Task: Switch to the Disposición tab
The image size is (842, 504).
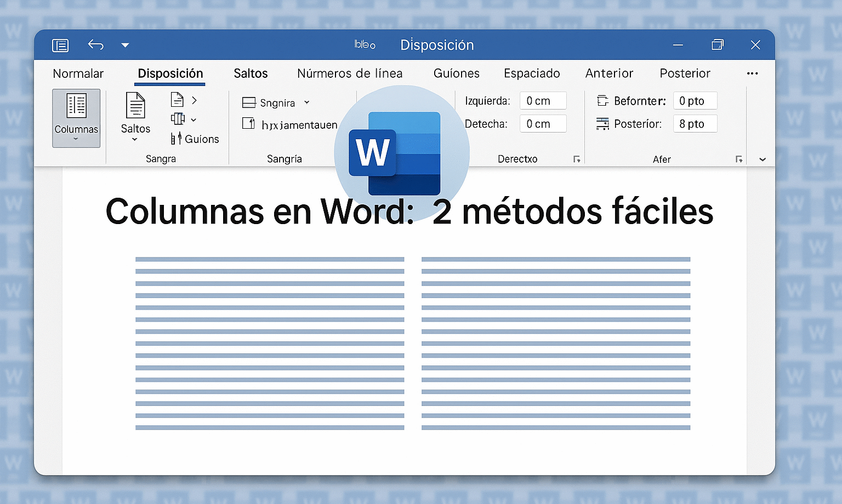Action: [x=170, y=73]
